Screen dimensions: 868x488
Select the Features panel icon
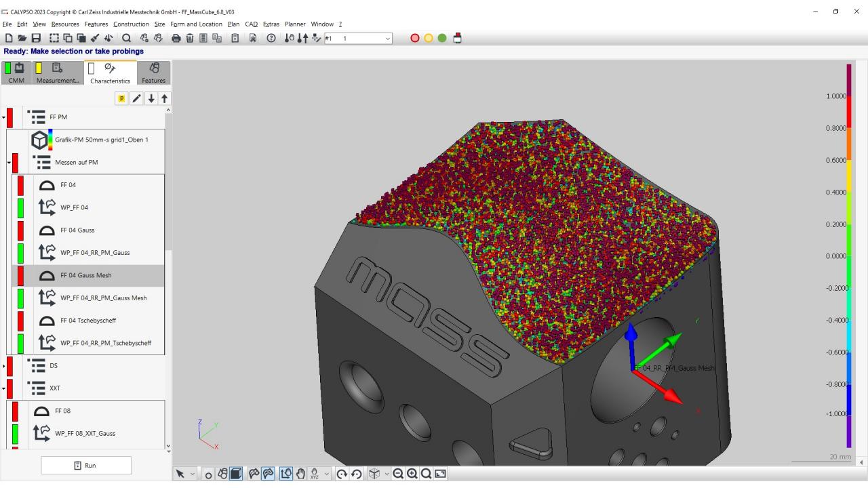click(x=153, y=68)
